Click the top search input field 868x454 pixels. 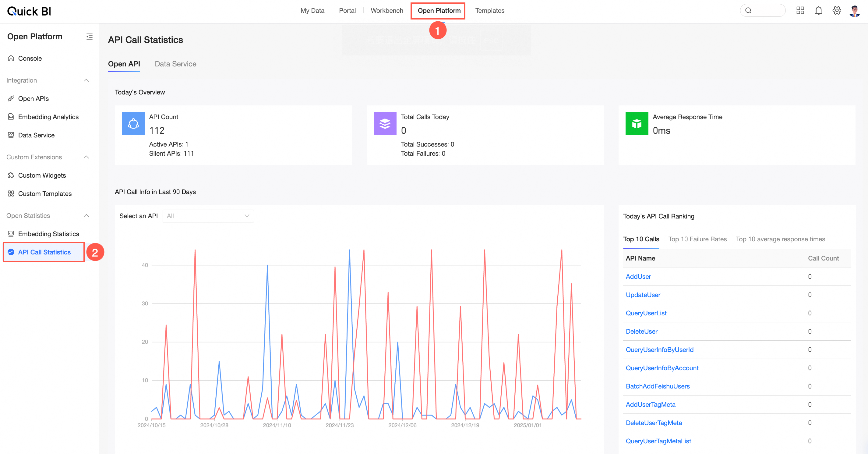click(763, 10)
